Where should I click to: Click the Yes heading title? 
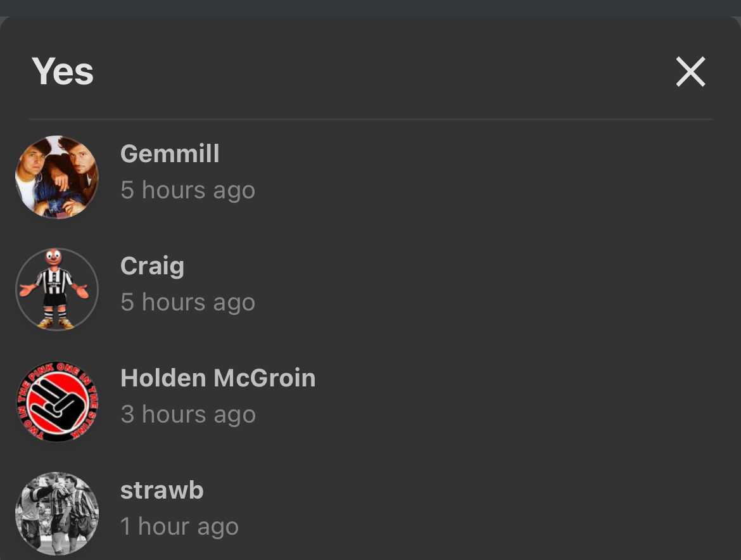pyautogui.click(x=62, y=72)
